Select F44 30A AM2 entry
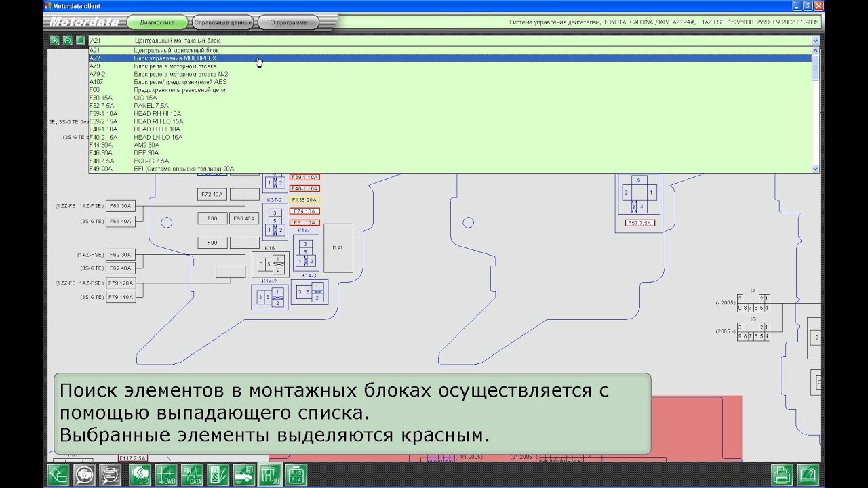Image resolution: width=868 pixels, height=488 pixels. (450, 145)
